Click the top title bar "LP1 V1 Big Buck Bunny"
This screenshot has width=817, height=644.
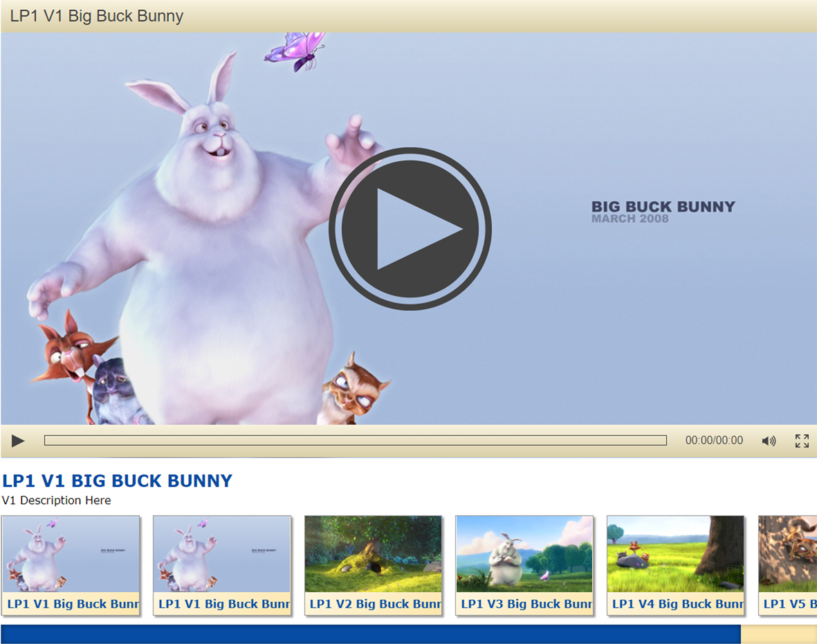(x=97, y=16)
